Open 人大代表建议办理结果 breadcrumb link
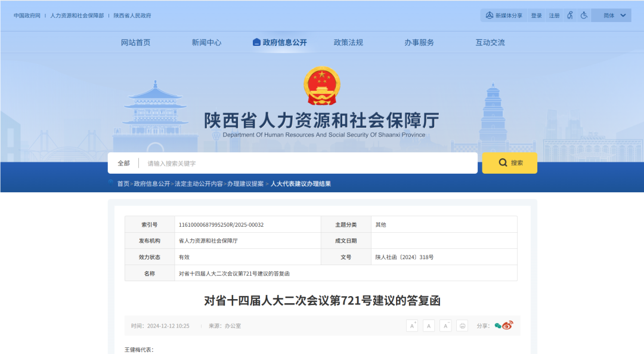 click(x=301, y=184)
